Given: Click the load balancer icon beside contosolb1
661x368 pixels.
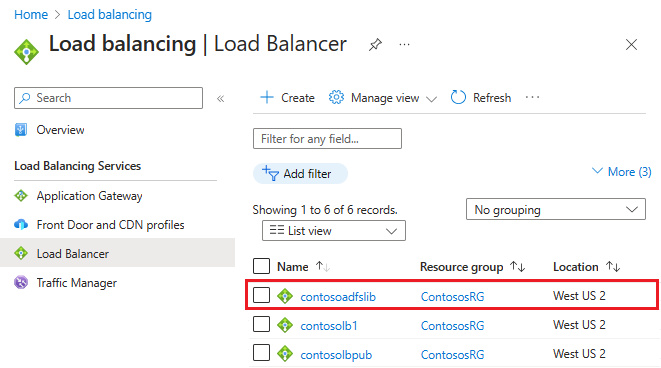Looking at the screenshot, I should tap(285, 325).
